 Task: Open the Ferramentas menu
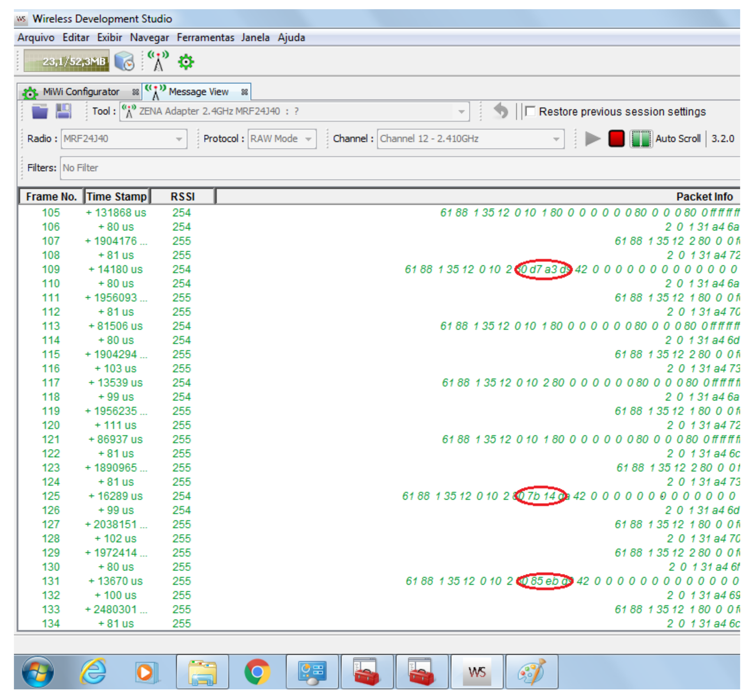tap(205, 38)
